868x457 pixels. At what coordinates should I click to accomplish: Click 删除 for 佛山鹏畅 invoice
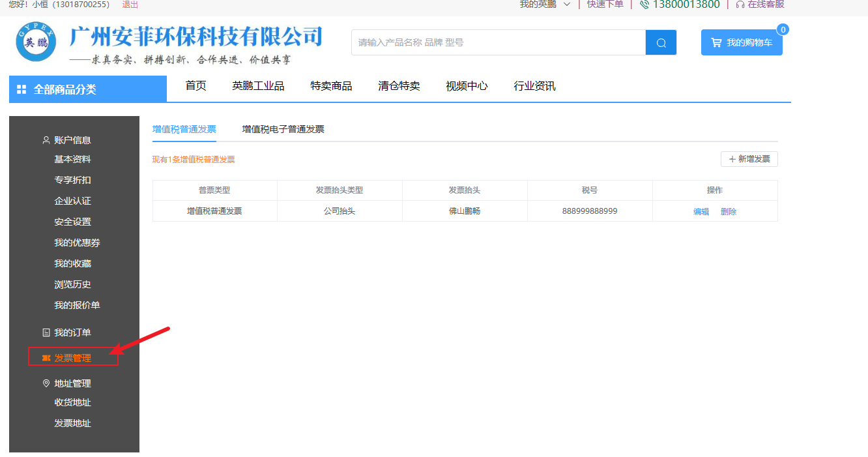729,211
